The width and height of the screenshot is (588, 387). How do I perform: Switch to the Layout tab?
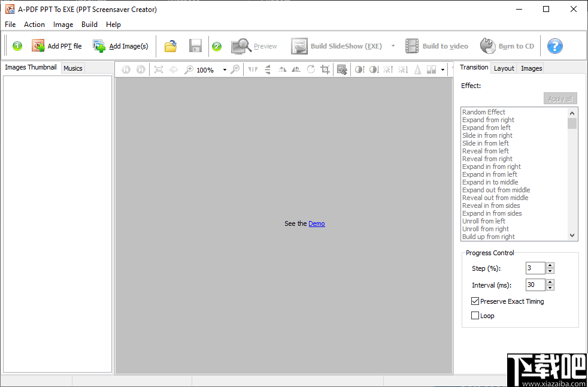click(504, 68)
